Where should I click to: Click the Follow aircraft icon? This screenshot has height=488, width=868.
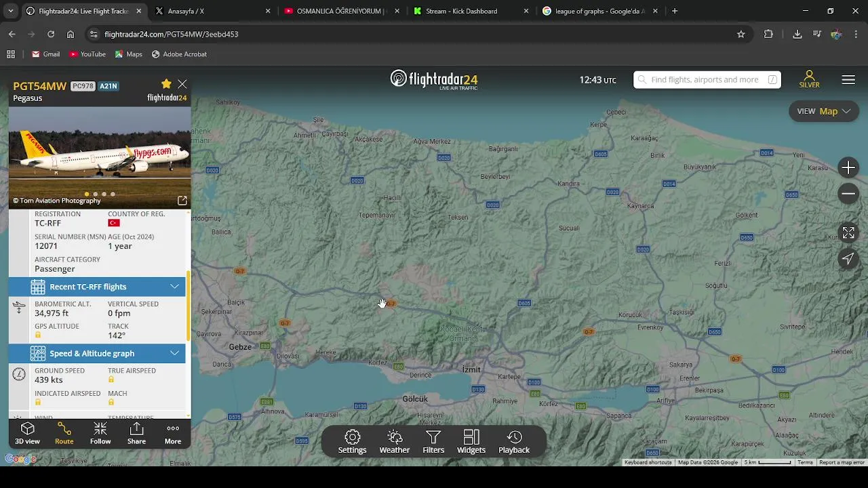(x=100, y=434)
